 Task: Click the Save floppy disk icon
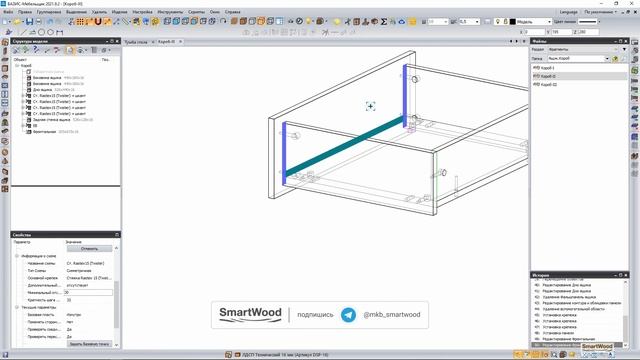pos(29,22)
